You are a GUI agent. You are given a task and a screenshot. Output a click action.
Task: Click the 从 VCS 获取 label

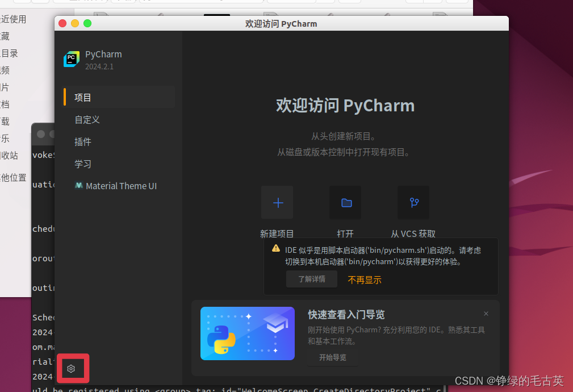[x=413, y=233]
